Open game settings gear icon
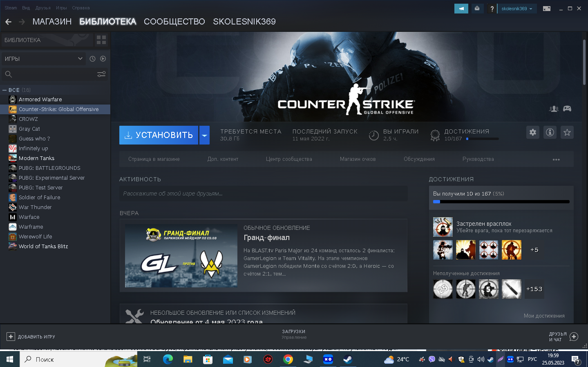This screenshot has width=588, height=367. click(533, 132)
